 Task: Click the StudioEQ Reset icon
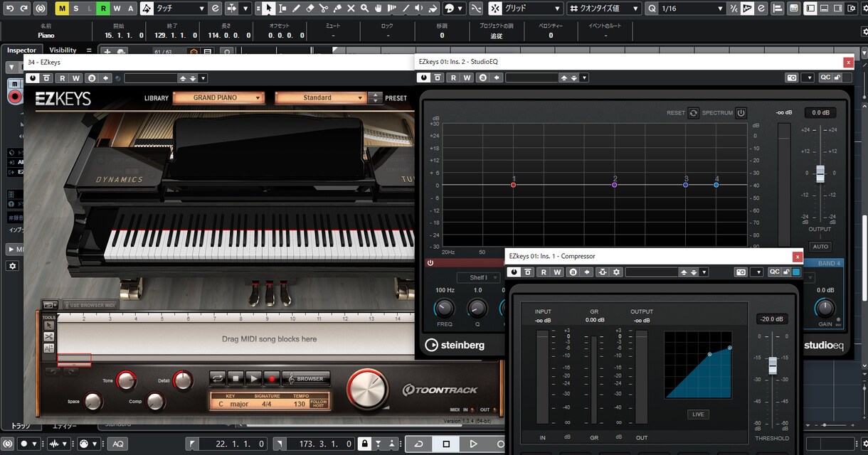(x=693, y=113)
